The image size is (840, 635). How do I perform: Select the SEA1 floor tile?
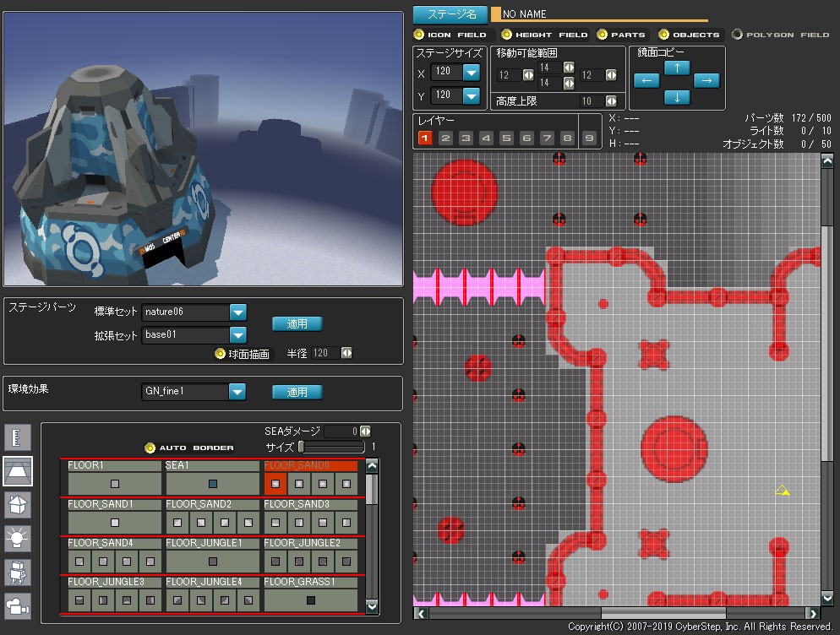coord(213,484)
